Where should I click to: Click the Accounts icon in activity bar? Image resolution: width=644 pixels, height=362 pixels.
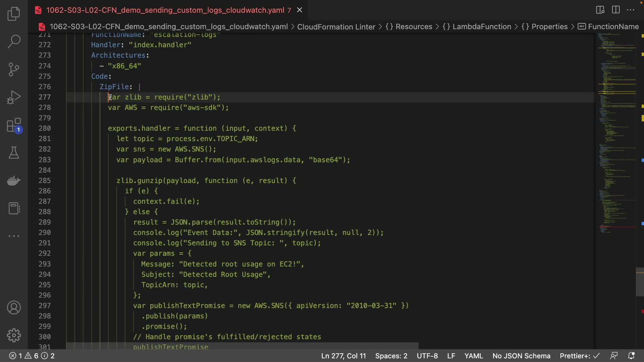(x=14, y=307)
